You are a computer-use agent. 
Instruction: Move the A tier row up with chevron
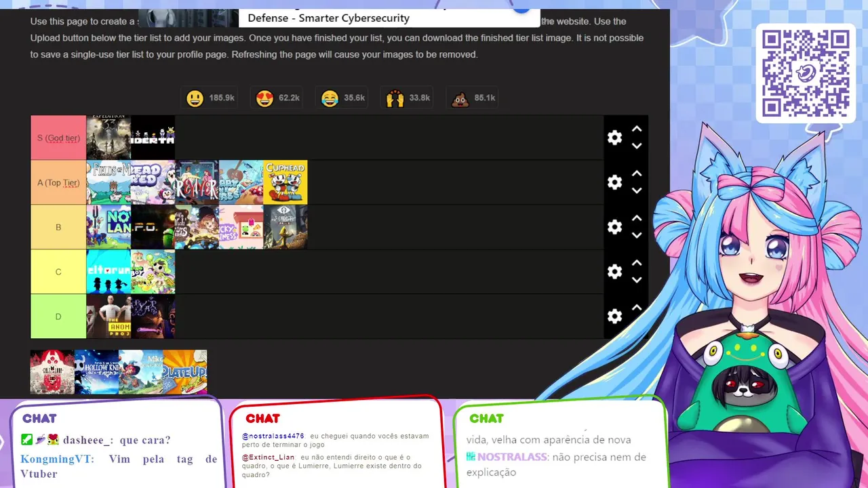637,174
